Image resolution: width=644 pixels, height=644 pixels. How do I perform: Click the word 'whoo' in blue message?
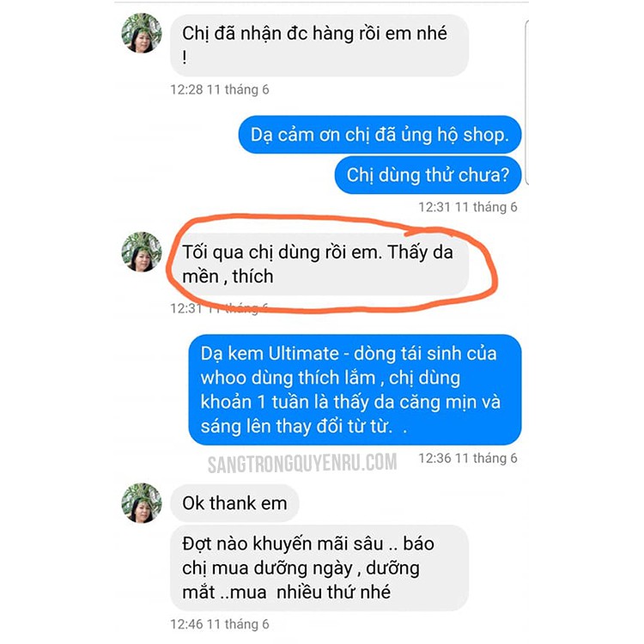coord(223,378)
